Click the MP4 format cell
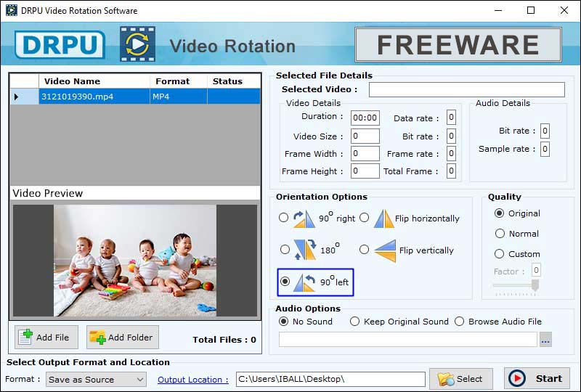Viewport: 581px width, 392px height. click(x=178, y=97)
